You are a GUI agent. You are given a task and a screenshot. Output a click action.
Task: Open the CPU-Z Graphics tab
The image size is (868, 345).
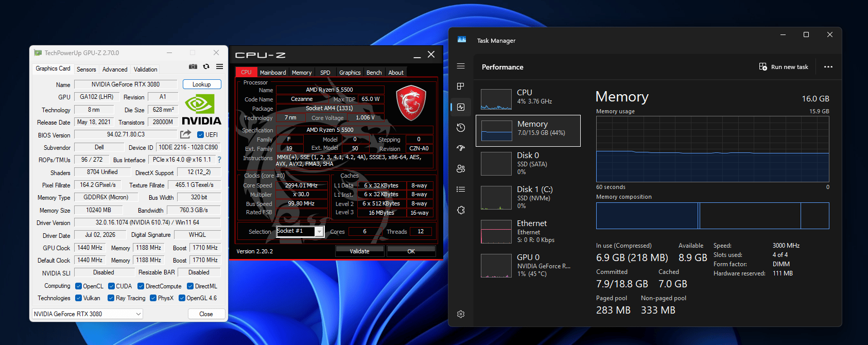pyautogui.click(x=350, y=73)
